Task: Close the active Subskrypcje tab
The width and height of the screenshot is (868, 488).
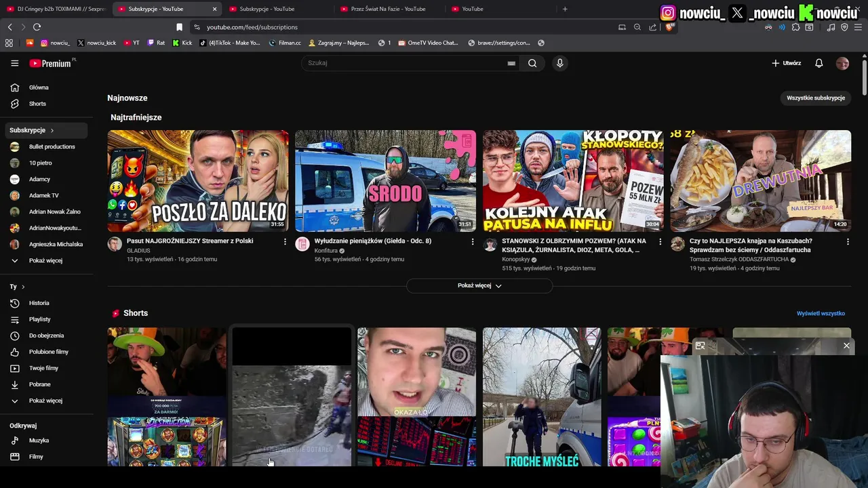Action: pos(214,9)
